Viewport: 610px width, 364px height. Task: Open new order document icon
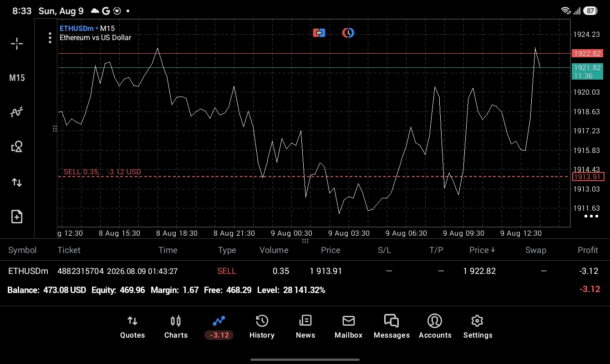point(17,217)
